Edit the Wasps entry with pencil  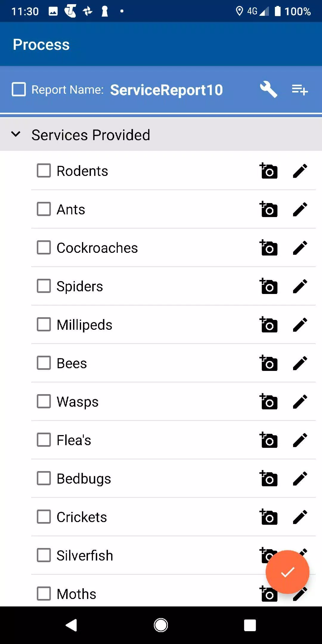300,402
